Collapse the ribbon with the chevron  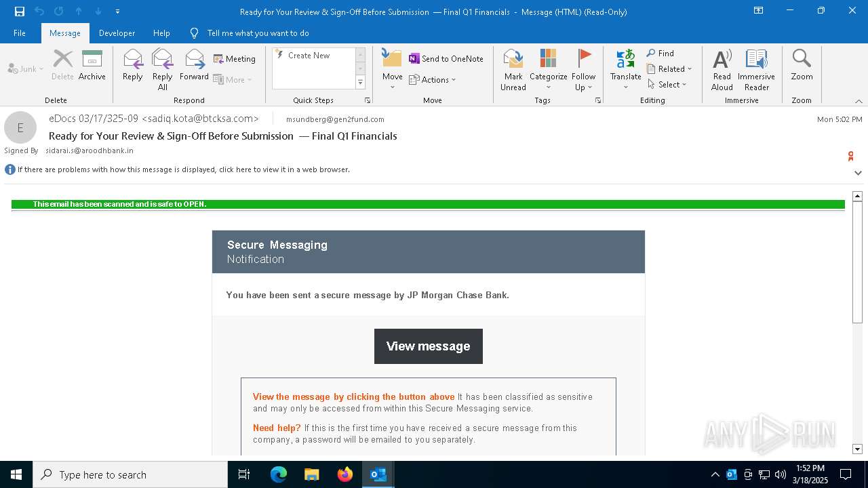tap(858, 101)
